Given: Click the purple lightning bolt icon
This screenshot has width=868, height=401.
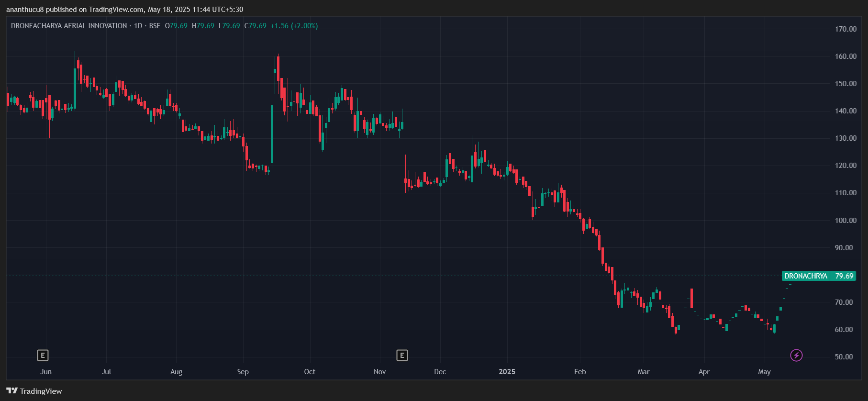Looking at the screenshot, I should 796,356.
